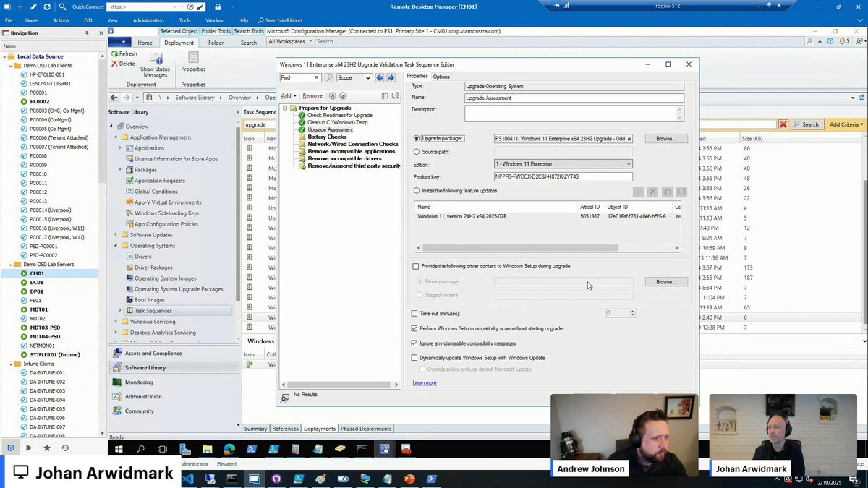Click the Refresh ribbon button
The width and height of the screenshot is (868, 488).
click(124, 53)
